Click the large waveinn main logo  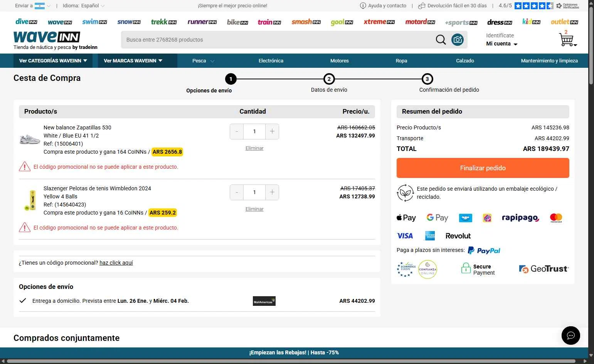point(47,37)
